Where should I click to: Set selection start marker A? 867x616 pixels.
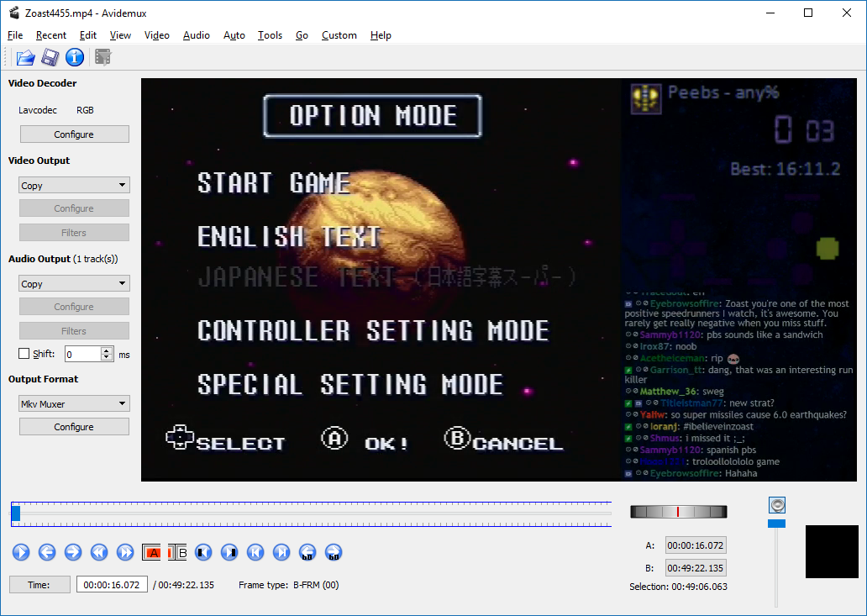pyautogui.click(x=151, y=552)
